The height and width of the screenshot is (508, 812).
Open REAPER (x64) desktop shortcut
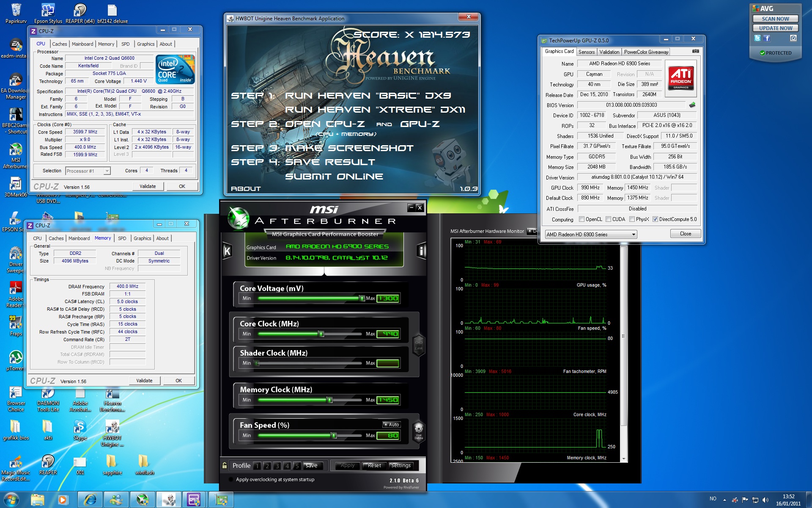click(80, 13)
